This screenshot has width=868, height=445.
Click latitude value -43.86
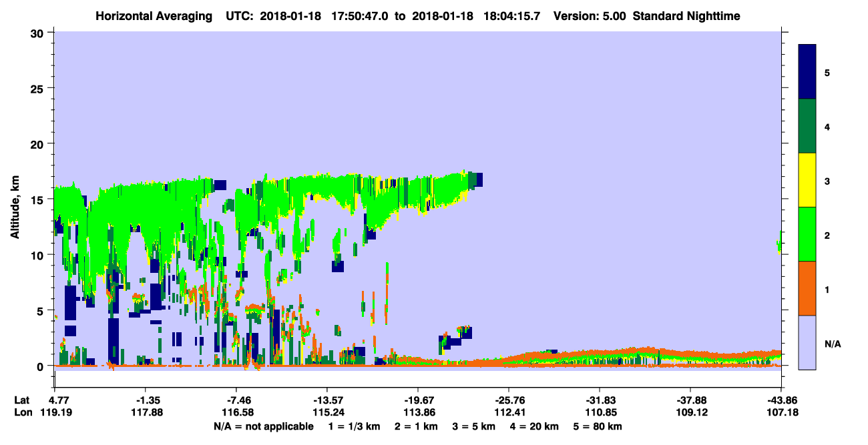781,400
